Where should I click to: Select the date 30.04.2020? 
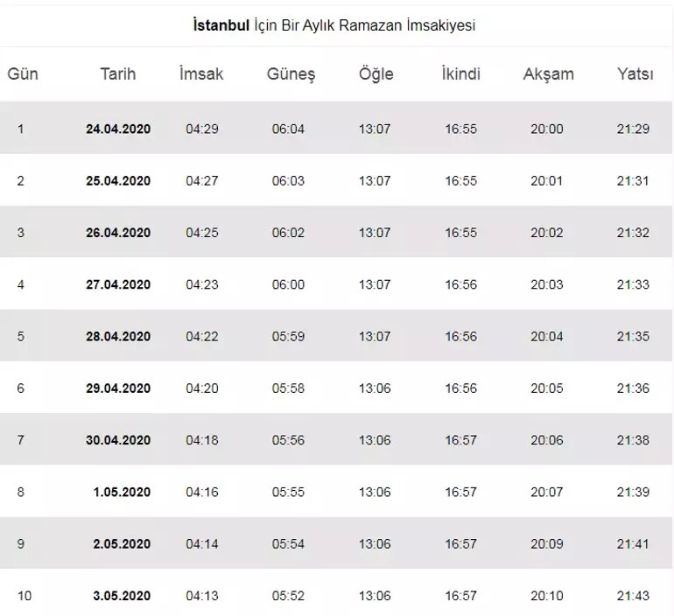click(x=118, y=440)
